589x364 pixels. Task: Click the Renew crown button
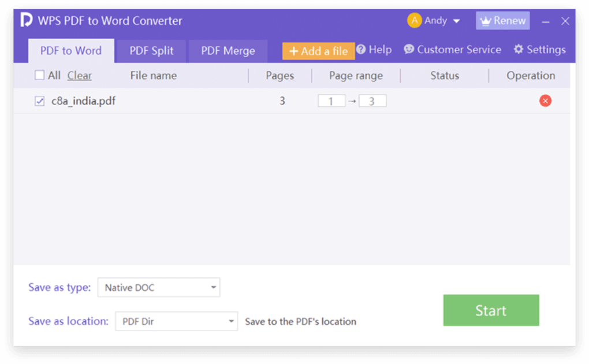coord(502,20)
